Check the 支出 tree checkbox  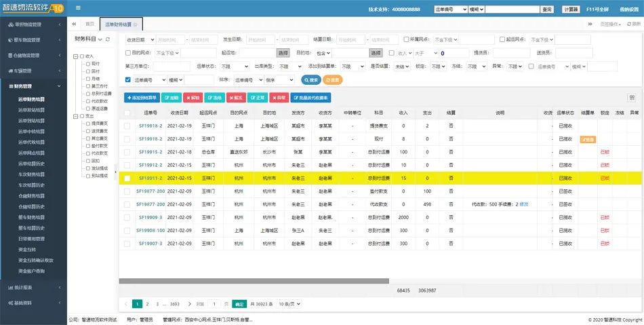click(x=82, y=116)
